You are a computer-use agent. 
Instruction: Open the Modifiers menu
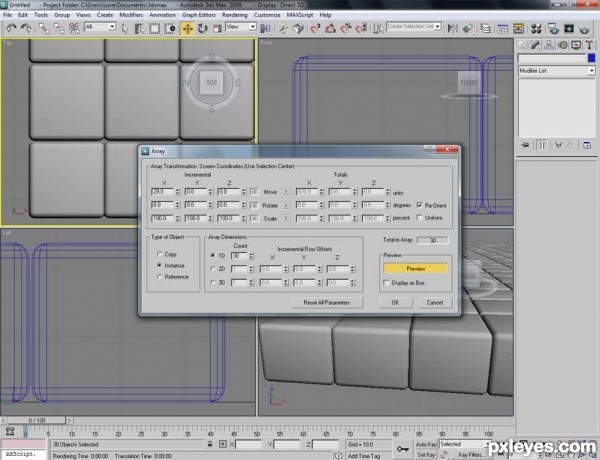click(x=131, y=15)
